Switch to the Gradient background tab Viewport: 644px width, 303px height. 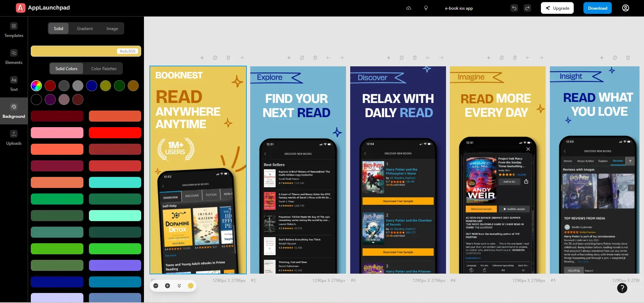[85, 28]
